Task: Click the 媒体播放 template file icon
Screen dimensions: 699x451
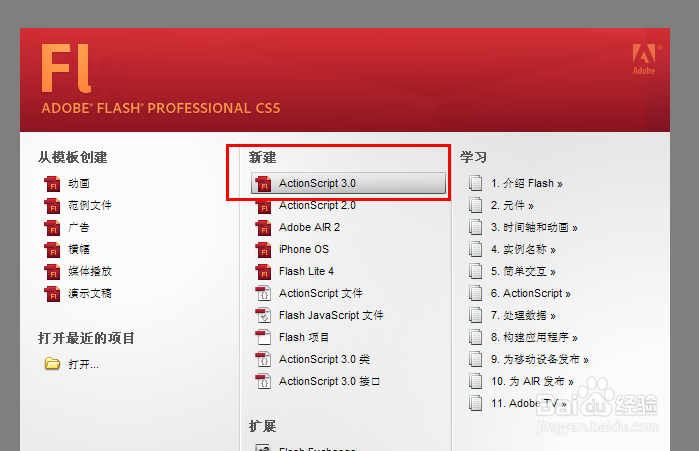Action: pyautogui.click(x=52, y=271)
